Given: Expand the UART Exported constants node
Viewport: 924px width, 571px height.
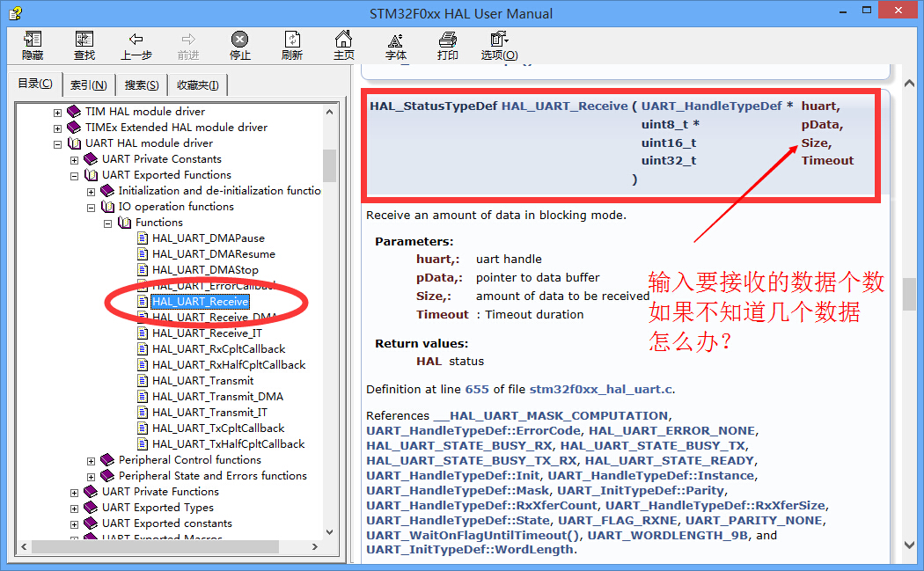Looking at the screenshot, I should [74, 525].
